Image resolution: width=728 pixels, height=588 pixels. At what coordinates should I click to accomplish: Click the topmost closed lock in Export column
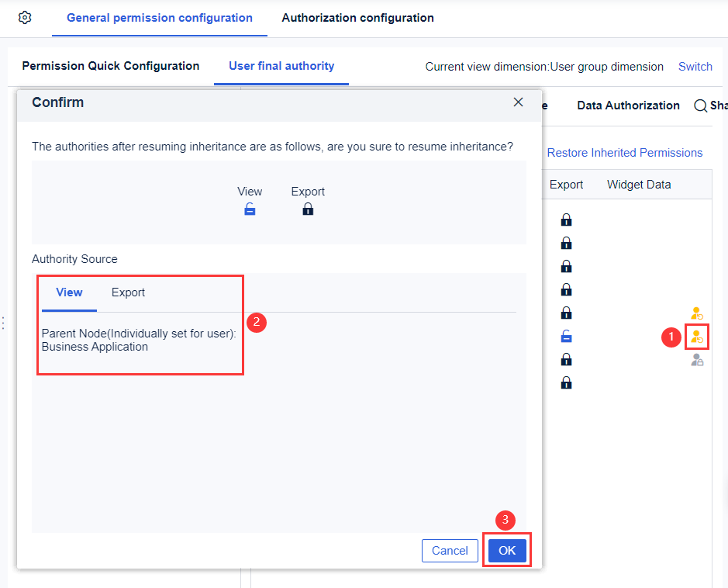566,220
